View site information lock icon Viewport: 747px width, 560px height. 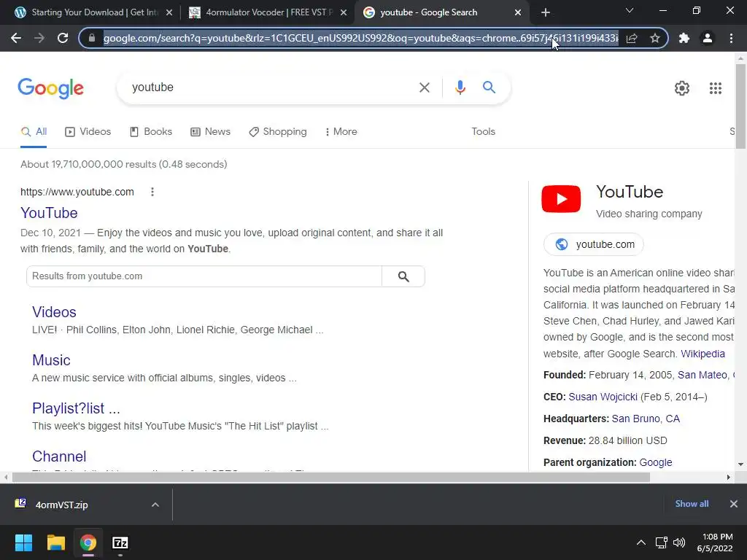[x=92, y=38]
